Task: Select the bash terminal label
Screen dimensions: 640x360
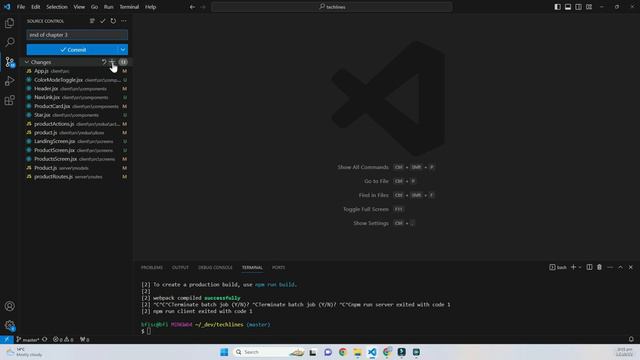Action: tap(558, 267)
